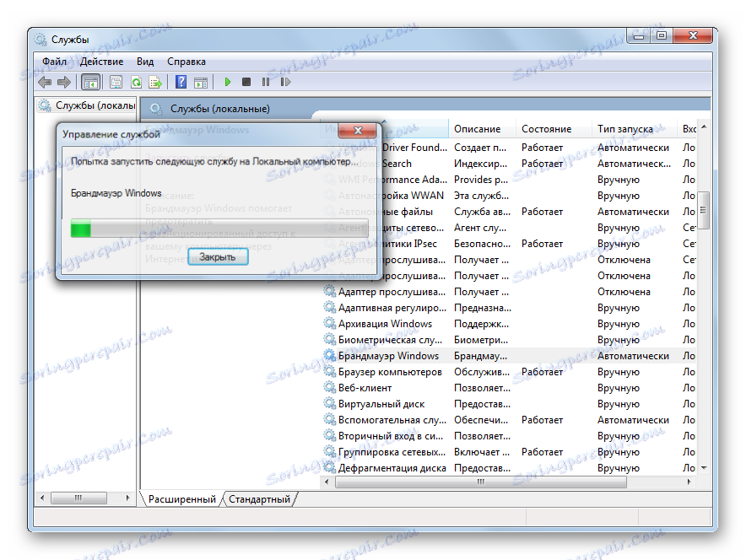Sort by the Состояние column header
746x560 pixels.
click(x=554, y=129)
